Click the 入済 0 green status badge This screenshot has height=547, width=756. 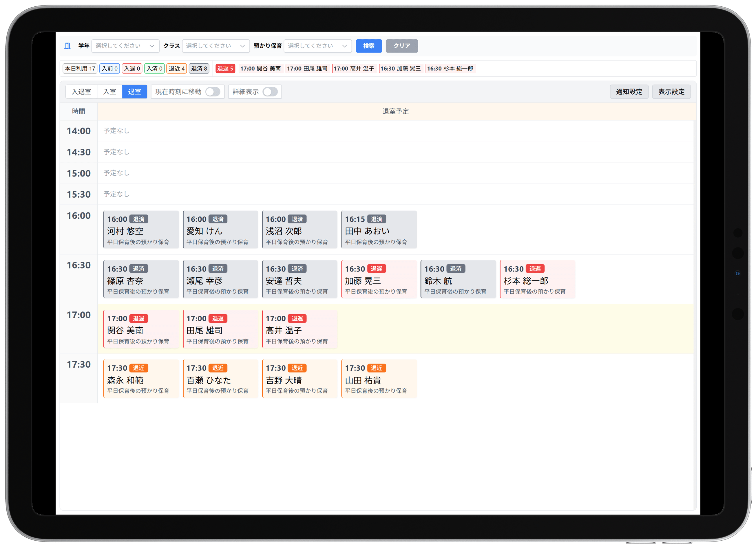click(154, 69)
